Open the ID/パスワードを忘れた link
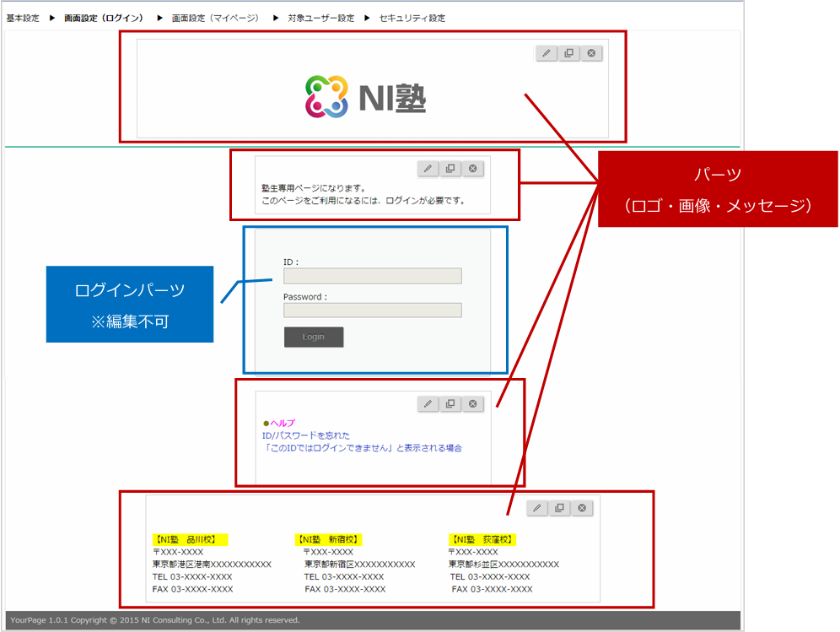Image resolution: width=840 pixels, height=632 pixels. click(x=306, y=435)
